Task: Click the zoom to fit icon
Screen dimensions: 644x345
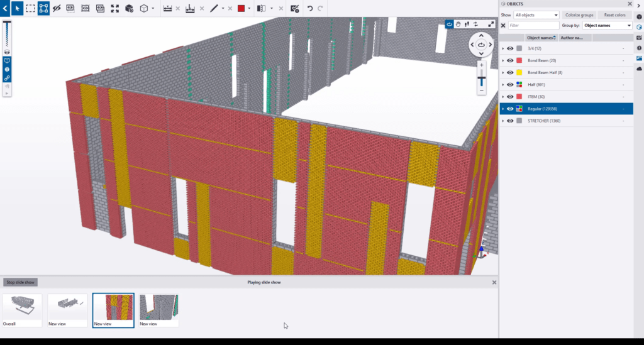Action: [114, 8]
